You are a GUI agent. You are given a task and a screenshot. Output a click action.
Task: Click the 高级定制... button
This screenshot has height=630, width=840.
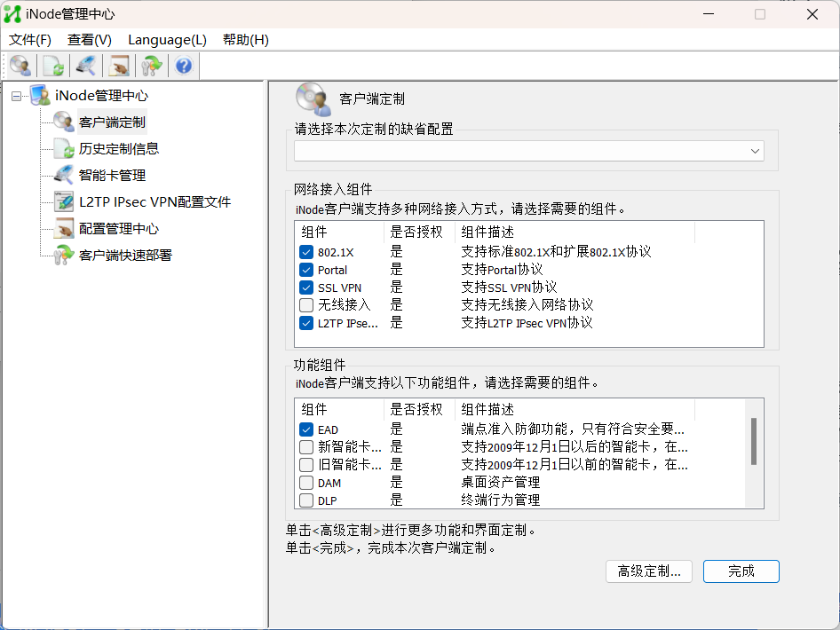click(x=649, y=571)
